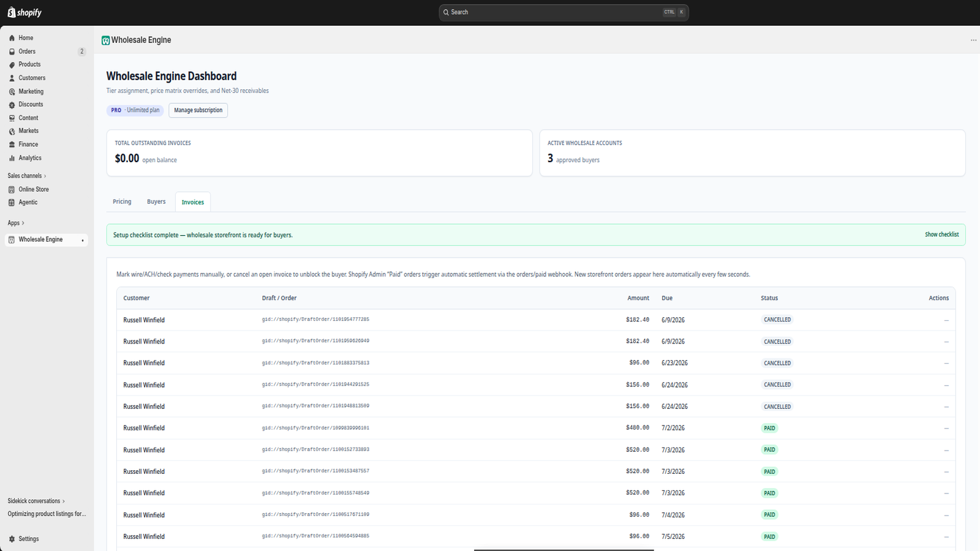
Task: Select the draft order ID ending in 4885
Action: (315, 536)
